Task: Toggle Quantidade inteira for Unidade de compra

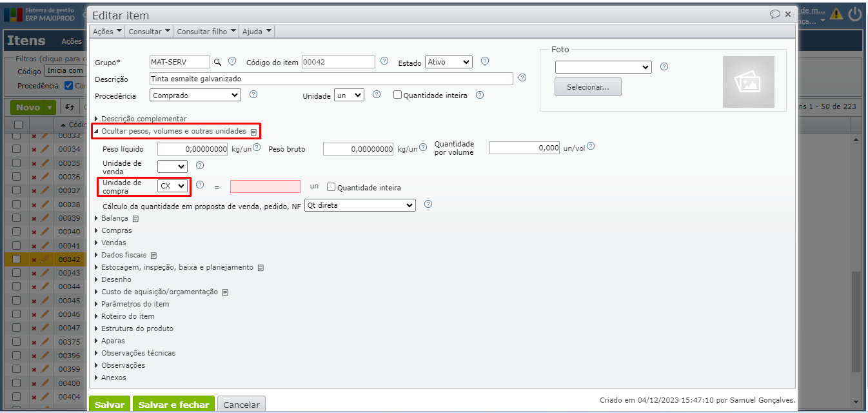Action: pyautogui.click(x=331, y=187)
